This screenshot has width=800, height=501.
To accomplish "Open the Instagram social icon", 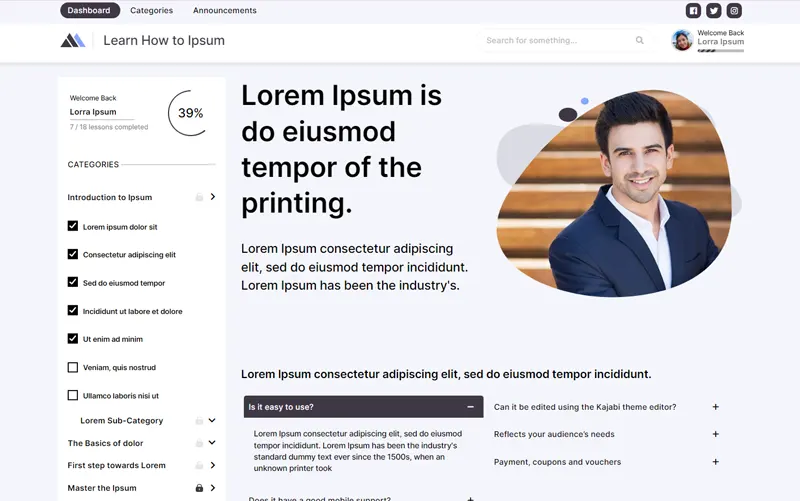I will pyautogui.click(x=734, y=11).
